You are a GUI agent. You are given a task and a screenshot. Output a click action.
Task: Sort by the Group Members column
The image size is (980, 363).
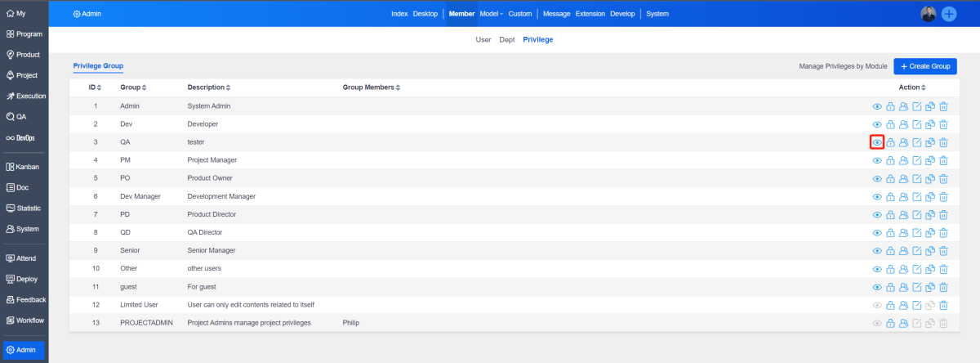[371, 87]
